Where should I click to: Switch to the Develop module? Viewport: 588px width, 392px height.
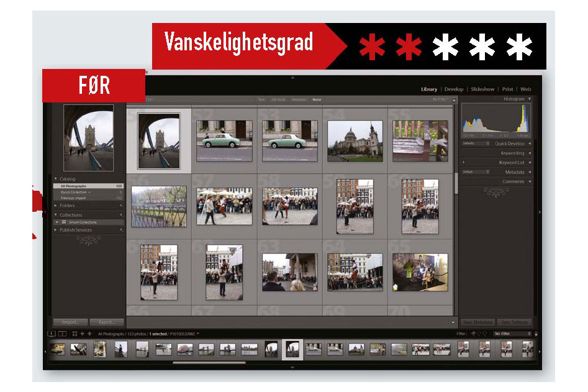pos(453,89)
